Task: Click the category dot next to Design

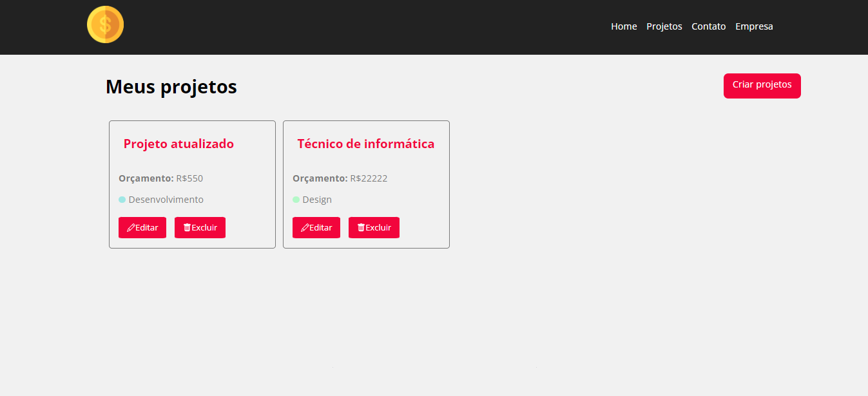Action: pos(296,200)
